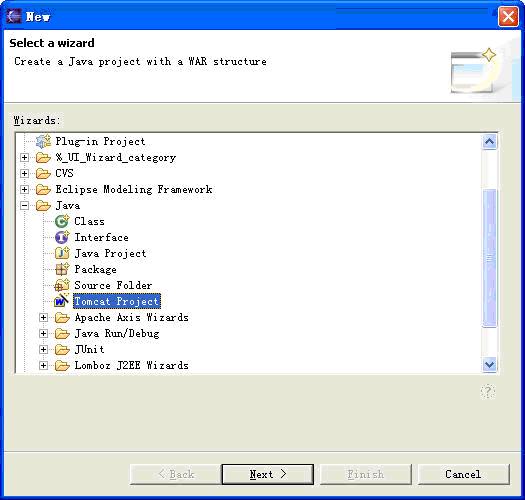Select the 'Java' folder label
The height and width of the screenshot is (500, 525).
(x=68, y=206)
